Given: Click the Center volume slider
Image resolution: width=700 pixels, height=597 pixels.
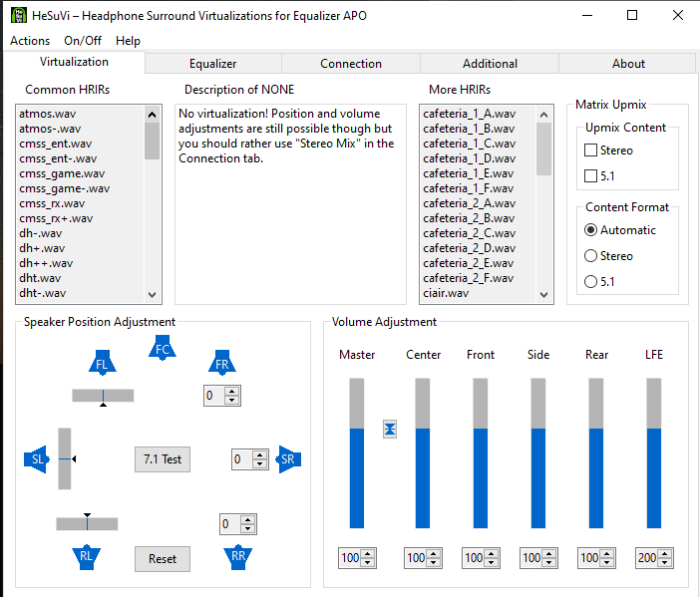Looking at the screenshot, I should (423, 453).
